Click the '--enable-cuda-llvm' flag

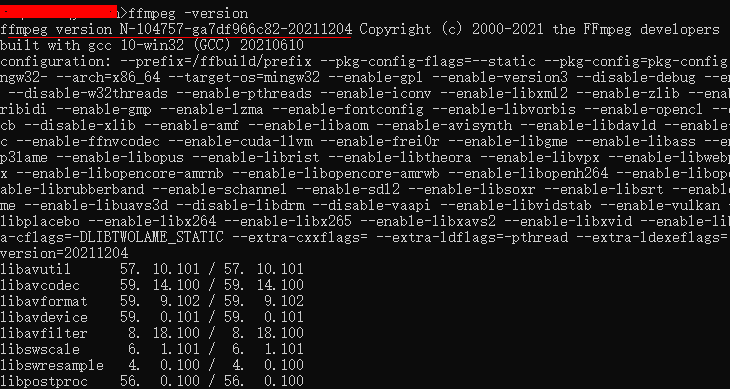coord(241,142)
